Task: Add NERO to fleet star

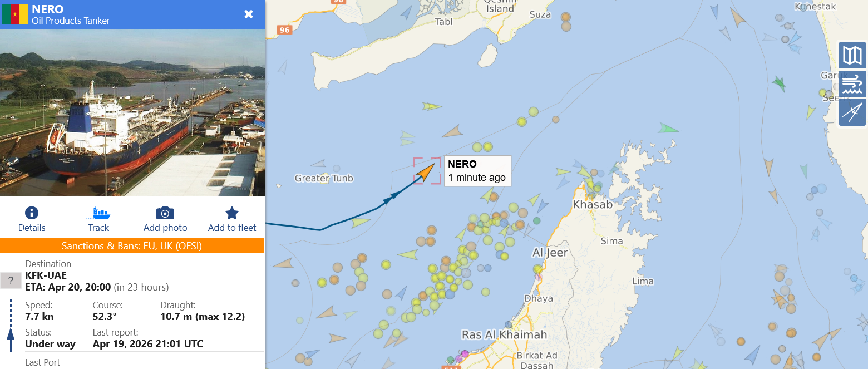Action: click(232, 213)
